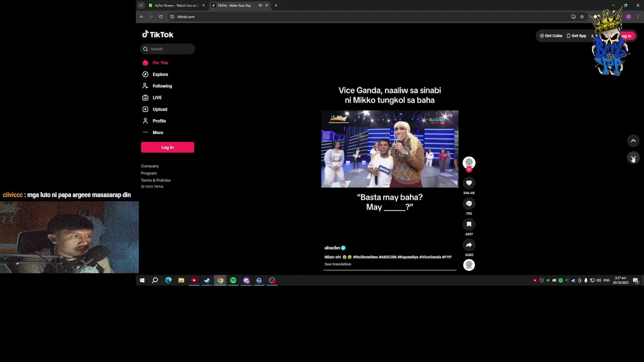Click the browser back button
The image size is (644, 362).
point(141,17)
